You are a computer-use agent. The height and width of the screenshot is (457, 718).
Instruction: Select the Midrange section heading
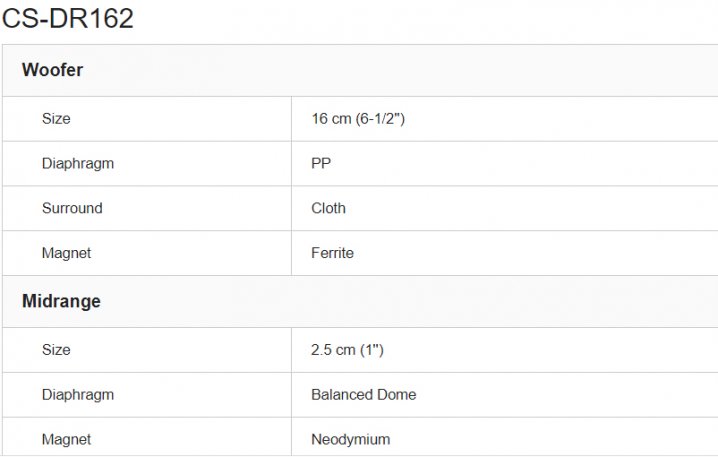[61, 301]
